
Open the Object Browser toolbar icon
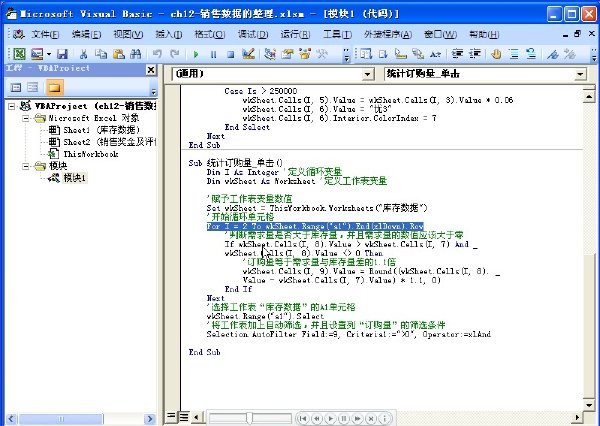click(x=305, y=54)
